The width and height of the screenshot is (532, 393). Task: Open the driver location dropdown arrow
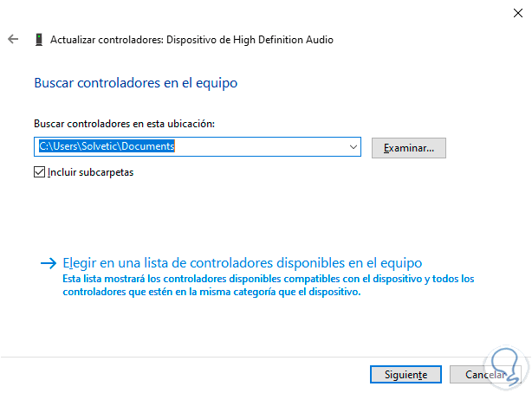(x=353, y=147)
